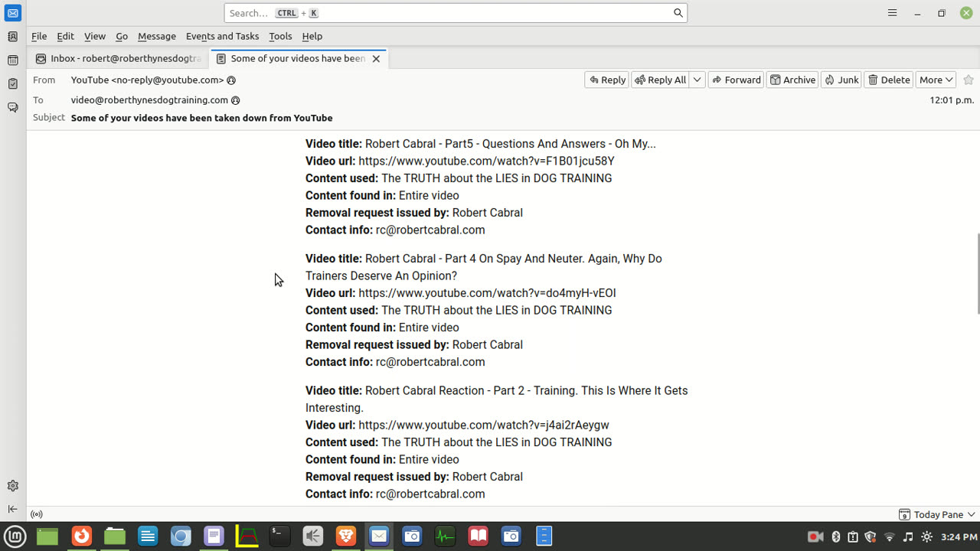Image resolution: width=980 pixels, height=551 pixels.
Task: Open the View menu
Action: (95, 36)
